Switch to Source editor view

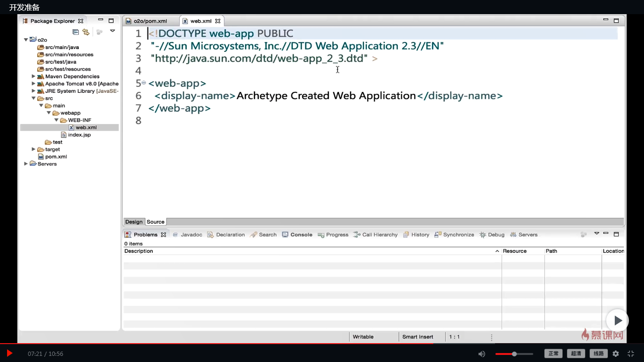[x=156, y=222]
